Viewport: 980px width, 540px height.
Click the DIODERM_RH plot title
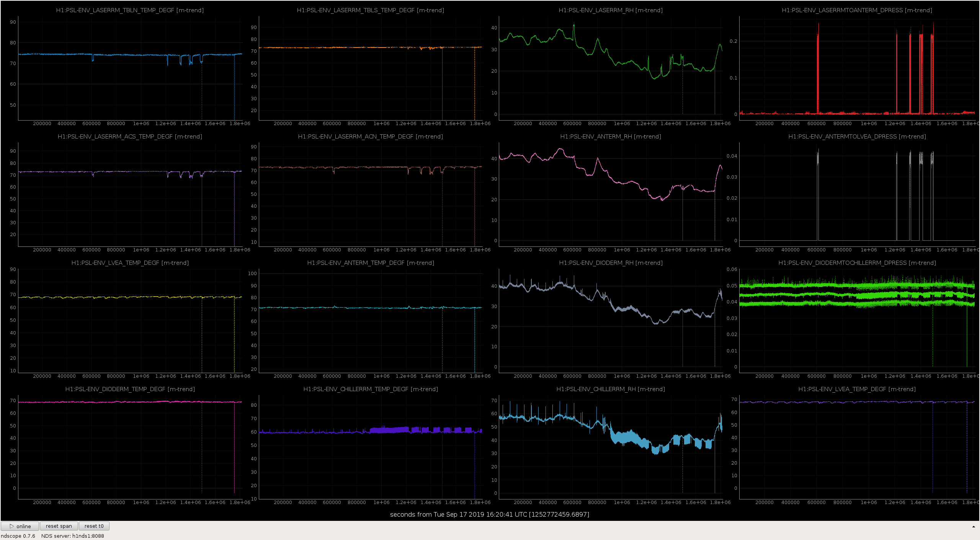coord(611,263)
